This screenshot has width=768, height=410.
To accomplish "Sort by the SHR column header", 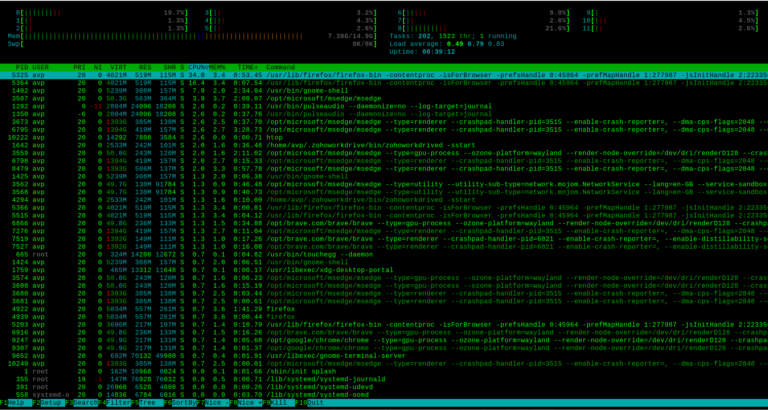I will point(169,67).
